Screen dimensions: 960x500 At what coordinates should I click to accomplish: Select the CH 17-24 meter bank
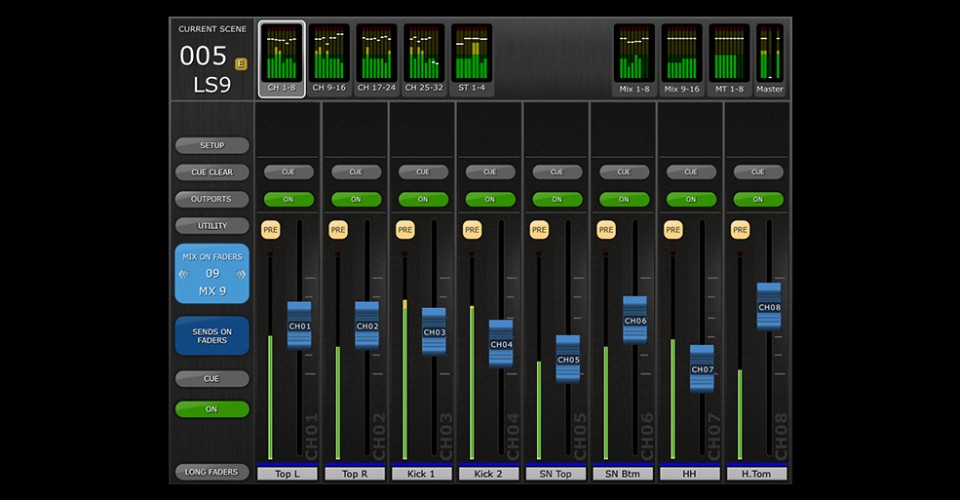(377, 59)
